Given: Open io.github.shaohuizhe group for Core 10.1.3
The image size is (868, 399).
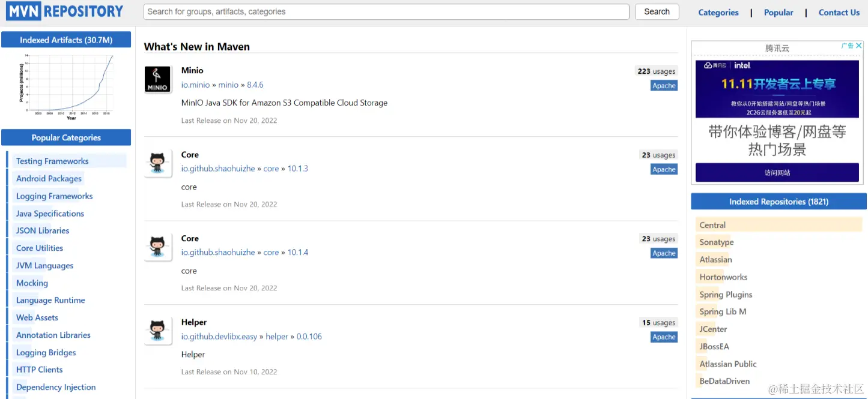Looking at the screenshot, I should coord(218,169).
